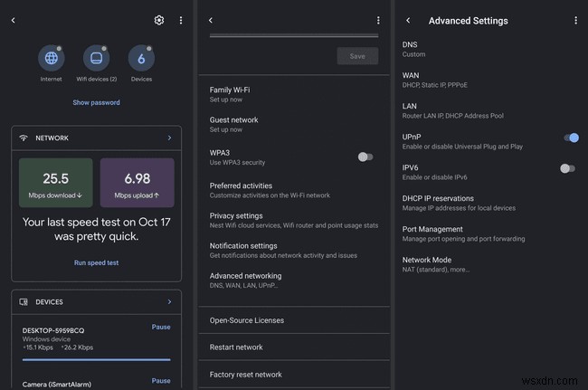Image resolution: width=588 pixels, height=390 pixels.
Task: Turn on the IPV6 toggle
Action: point(567,168)
